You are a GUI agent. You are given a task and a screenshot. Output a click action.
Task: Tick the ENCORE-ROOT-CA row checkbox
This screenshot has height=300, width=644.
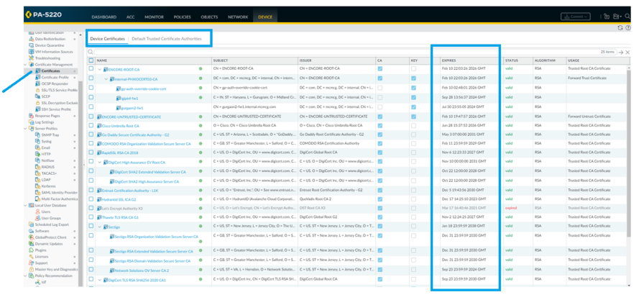(91, 69)
